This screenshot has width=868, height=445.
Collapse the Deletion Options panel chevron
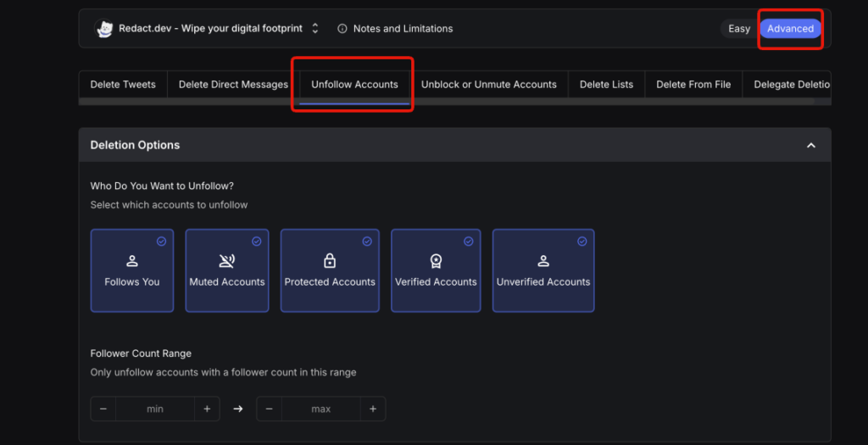[811, 145]
